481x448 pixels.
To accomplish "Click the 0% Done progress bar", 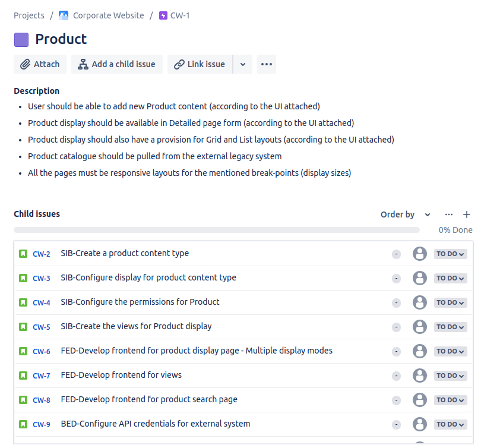I will (x=217, y=229).
